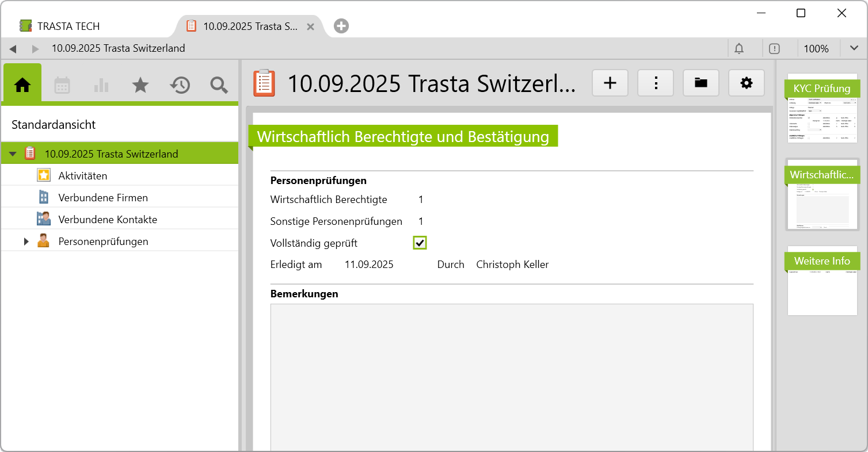This screenshot has width=868, height=452.
Task: Click the Verbundene Kontakte icon
Action: pos(44,219)
